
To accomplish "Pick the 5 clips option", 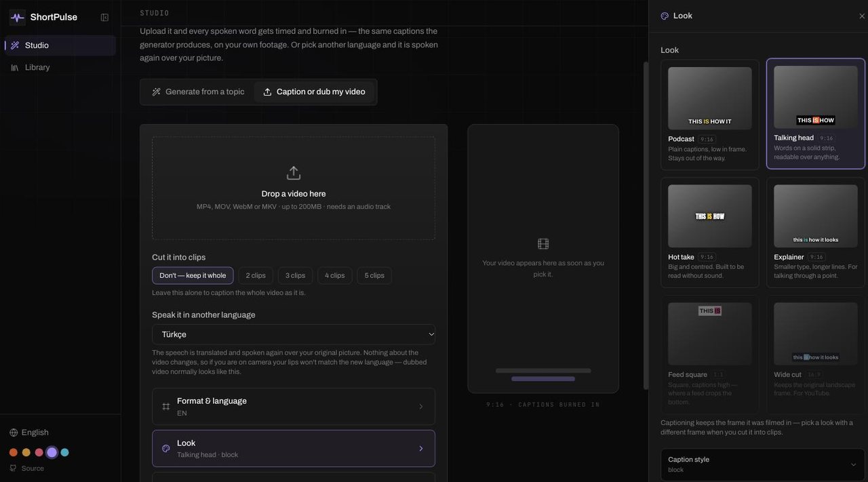I will [374, 275].
